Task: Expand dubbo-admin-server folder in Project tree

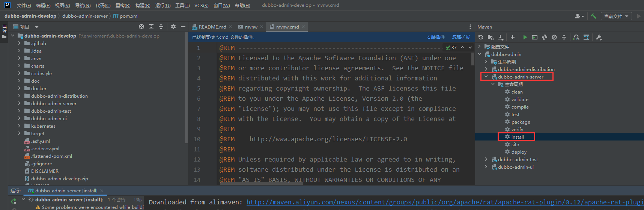Action: coord(19,103)
